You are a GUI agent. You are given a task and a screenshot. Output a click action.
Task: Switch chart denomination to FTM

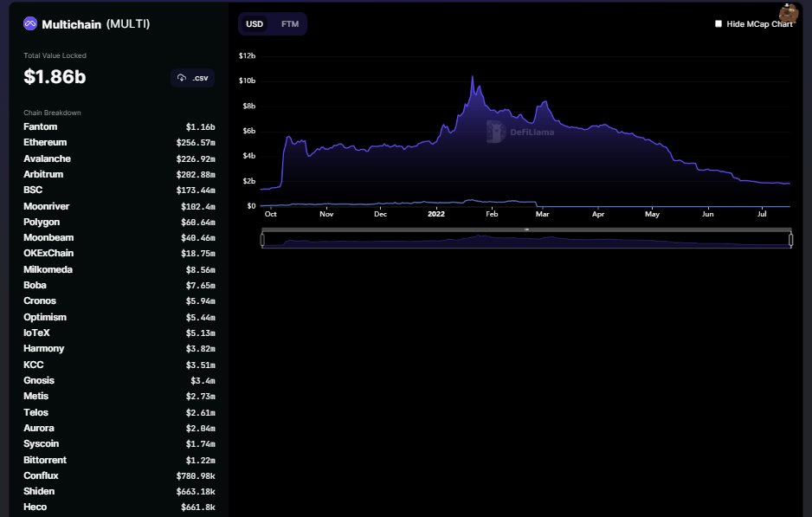[290, 24]
